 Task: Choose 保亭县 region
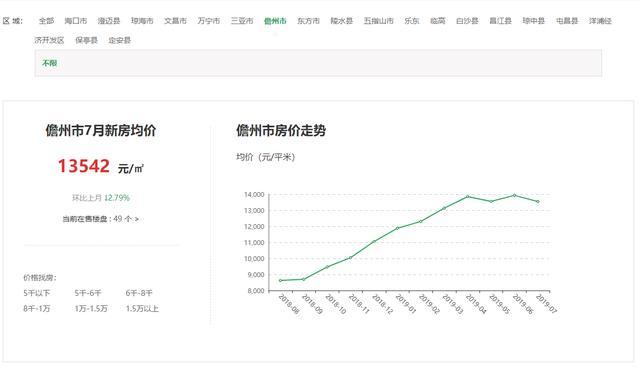[87, 40]
